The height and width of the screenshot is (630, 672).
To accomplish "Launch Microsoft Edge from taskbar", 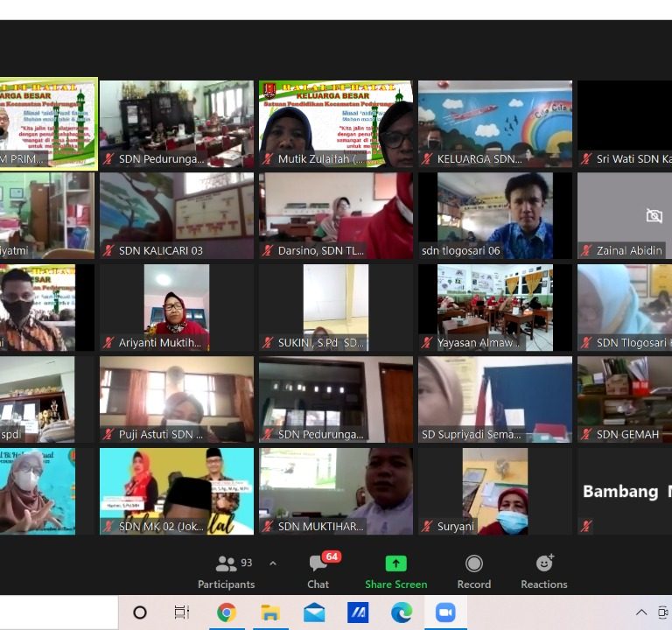I will (x=402, y=612).
